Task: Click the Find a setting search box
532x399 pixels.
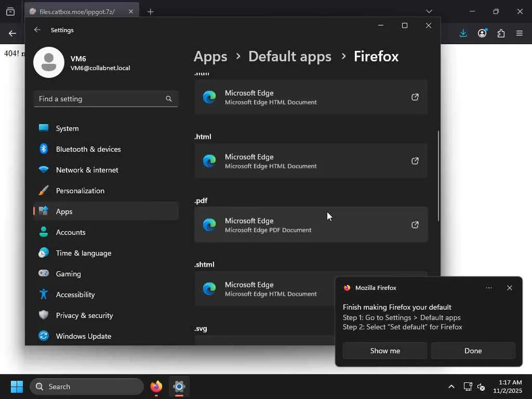Action: click(x=106, y=99)
